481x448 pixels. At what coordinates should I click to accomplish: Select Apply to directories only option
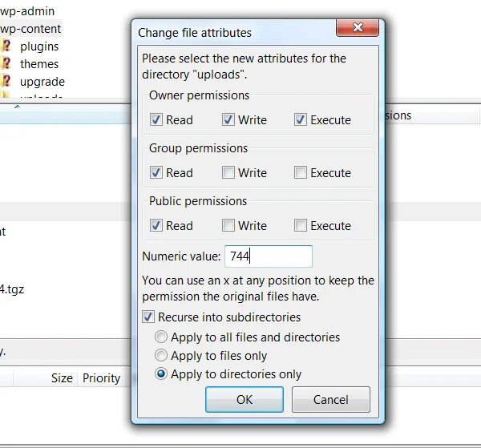click(x=161, y=373)
